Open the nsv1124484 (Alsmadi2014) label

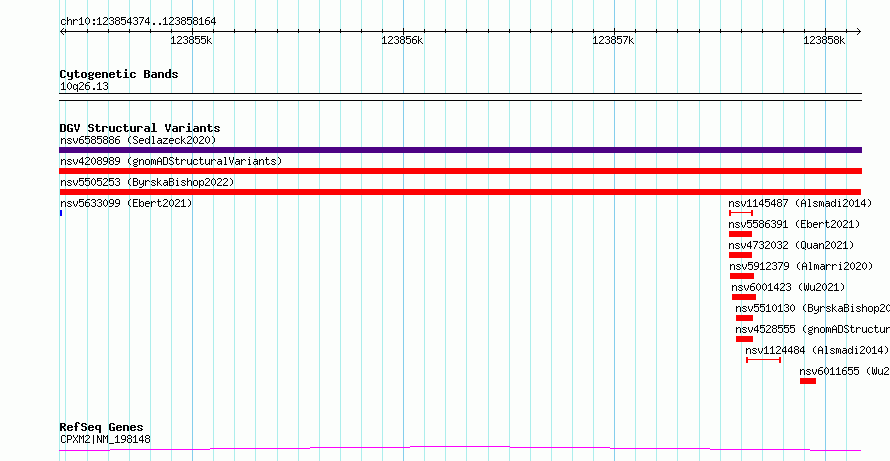tap(817, 350)
